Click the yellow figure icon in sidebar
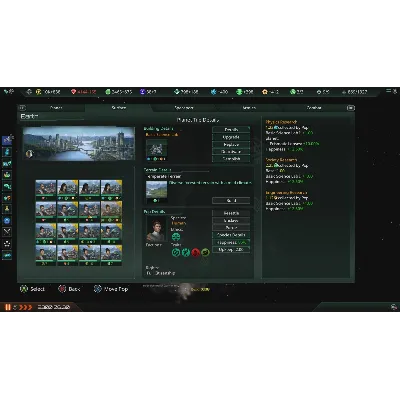Viewport: 400px width, 400px height. tap(7, 209)
